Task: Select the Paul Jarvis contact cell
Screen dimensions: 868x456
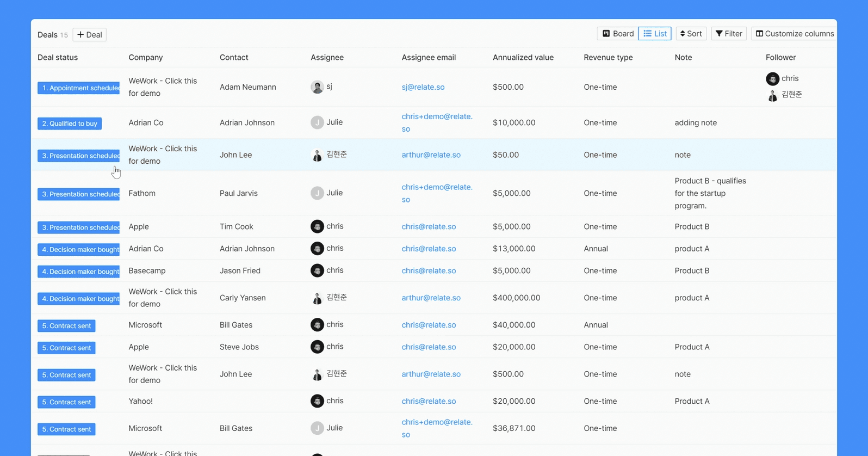Action: point(239,193)
